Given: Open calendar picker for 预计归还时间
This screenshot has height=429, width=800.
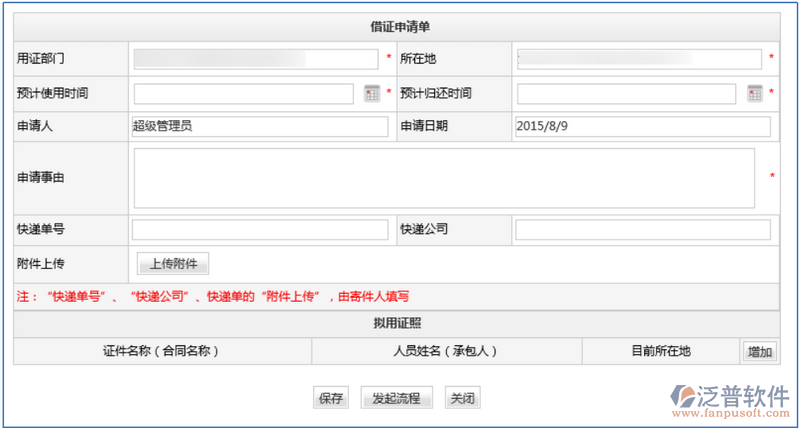Looking at the screenshot, I should 755,93.
